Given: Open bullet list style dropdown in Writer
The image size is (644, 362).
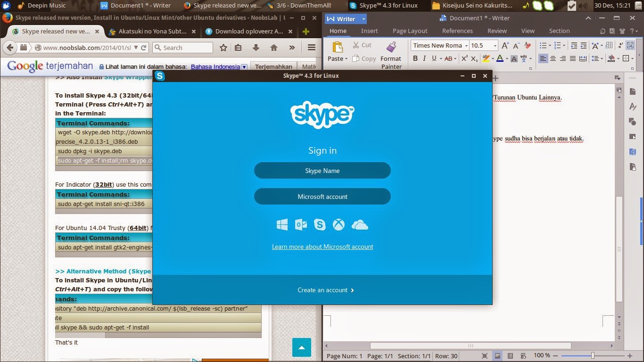Looking at the screenshot, I should [550, 46].
